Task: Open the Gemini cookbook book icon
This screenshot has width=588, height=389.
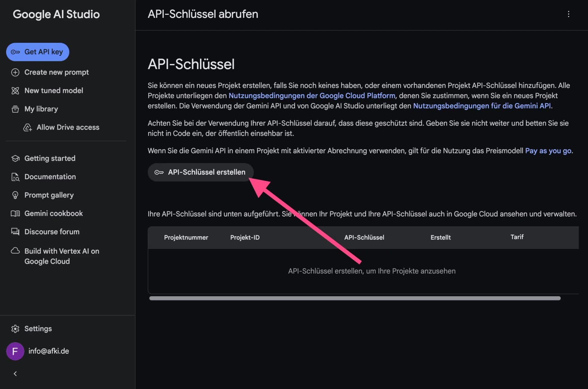Action: [15, 213]
